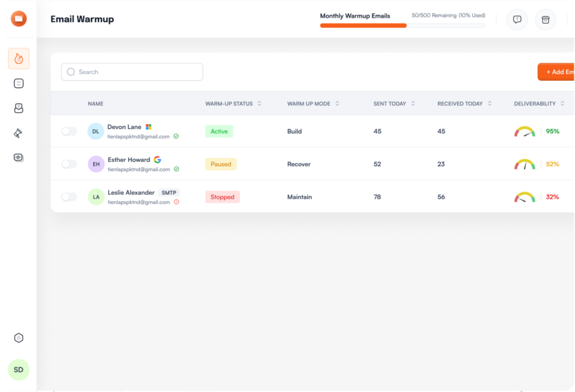Click the Stopped status badge
Screen dimensions: 575x392
222,197
